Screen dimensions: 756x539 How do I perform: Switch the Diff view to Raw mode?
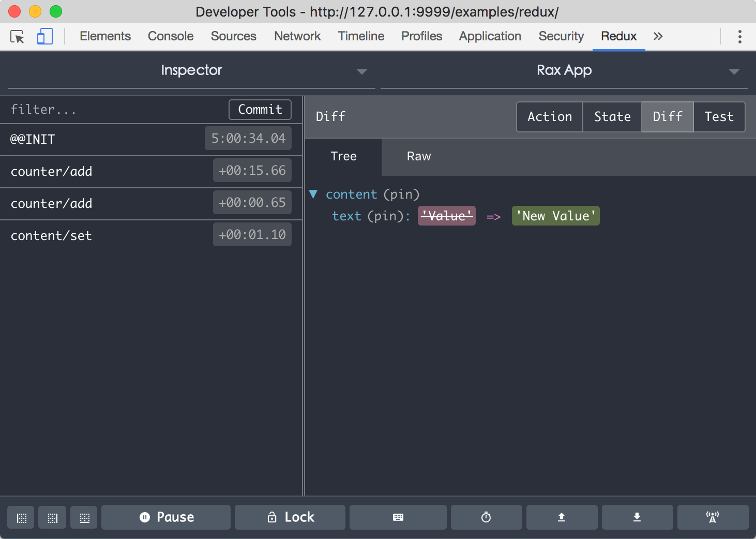[418, 156]
